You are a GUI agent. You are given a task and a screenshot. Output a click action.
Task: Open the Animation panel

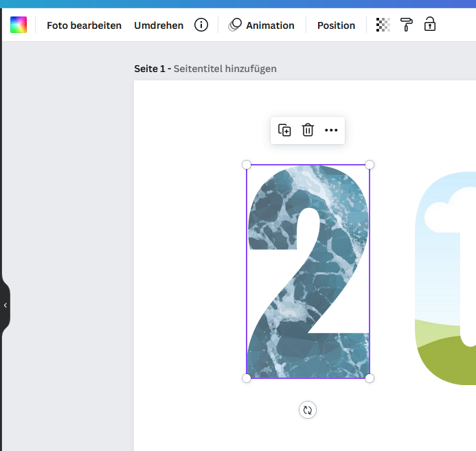262,25
